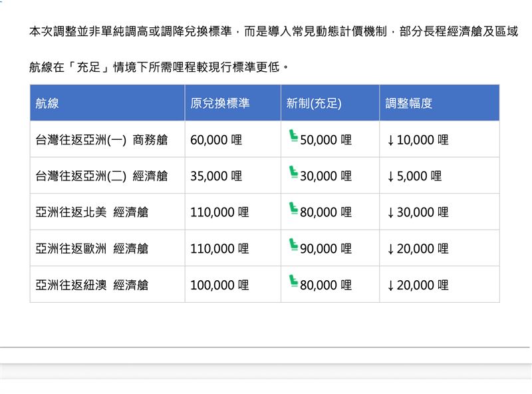The image size is (532, 394).
Task: Click the 35,000 哩 original standard value
Action: pos(216,176)
